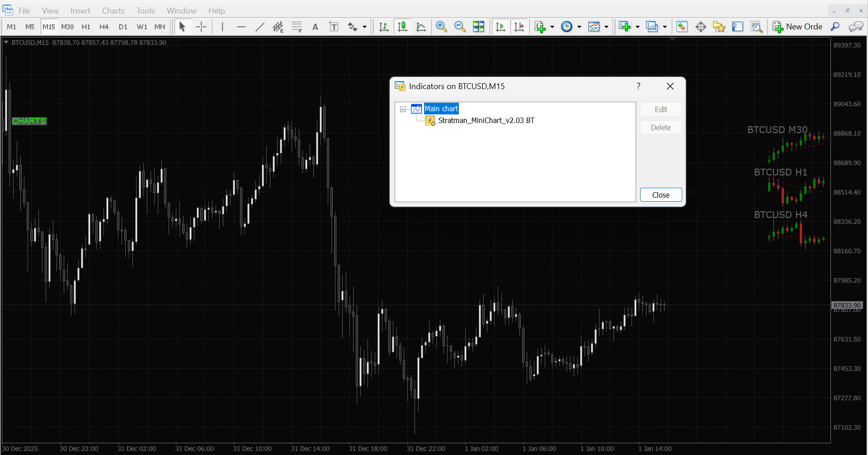Choose the Fibonacci retracement tool
868x455 pixels.
point(297,27)
